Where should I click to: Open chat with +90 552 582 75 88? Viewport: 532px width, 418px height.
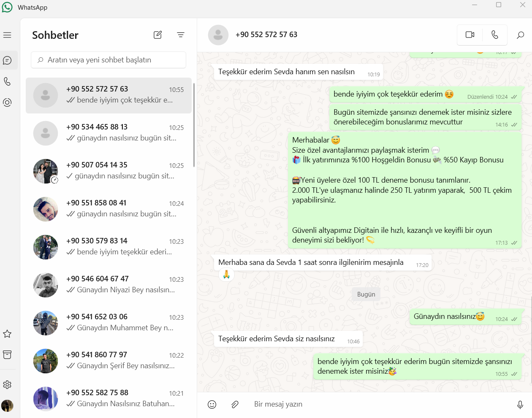(x=109, y=399)
